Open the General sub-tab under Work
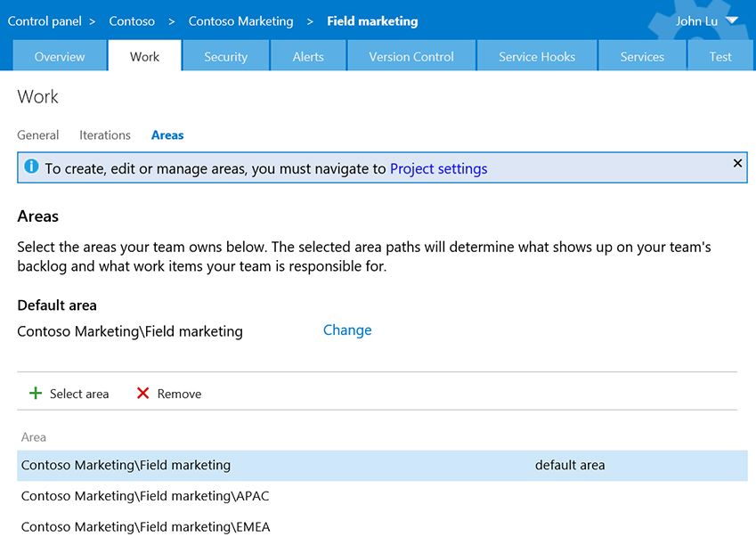The image size is (756, 545). pyautogui.click(x=38, y=135)
